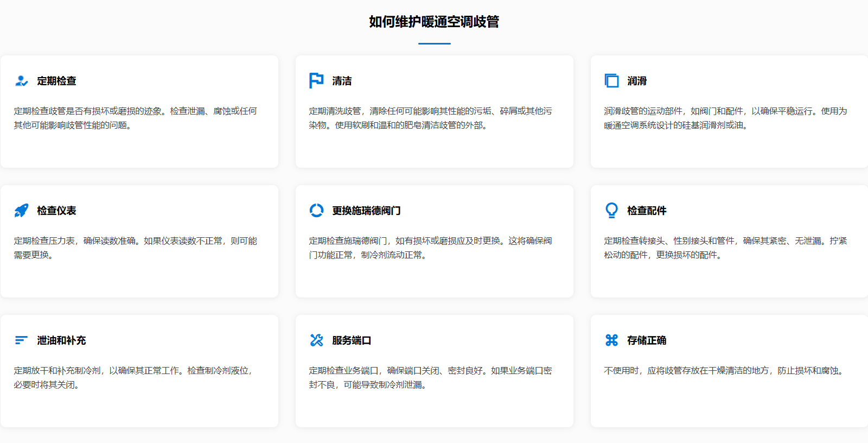Image resolution: width=868 pixels, height=443 pixels.
Task: Click the light bulb icon beside 检查配件
Action: (611, 210)
